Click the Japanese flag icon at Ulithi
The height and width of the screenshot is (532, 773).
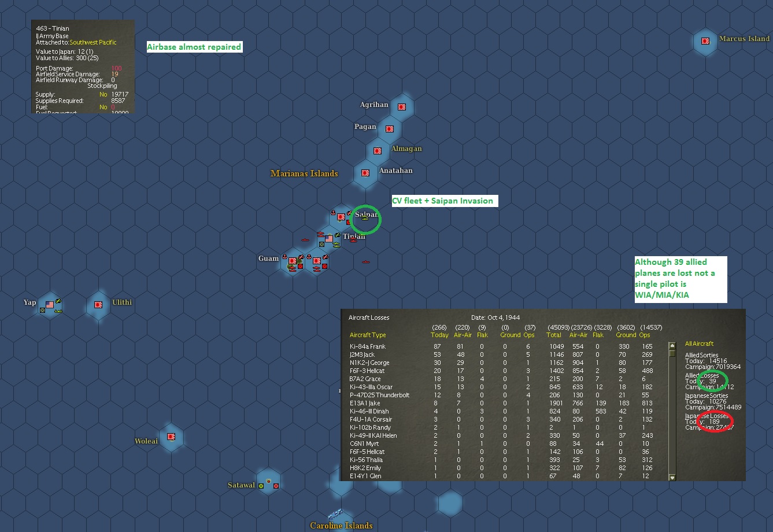coord(98,304)
